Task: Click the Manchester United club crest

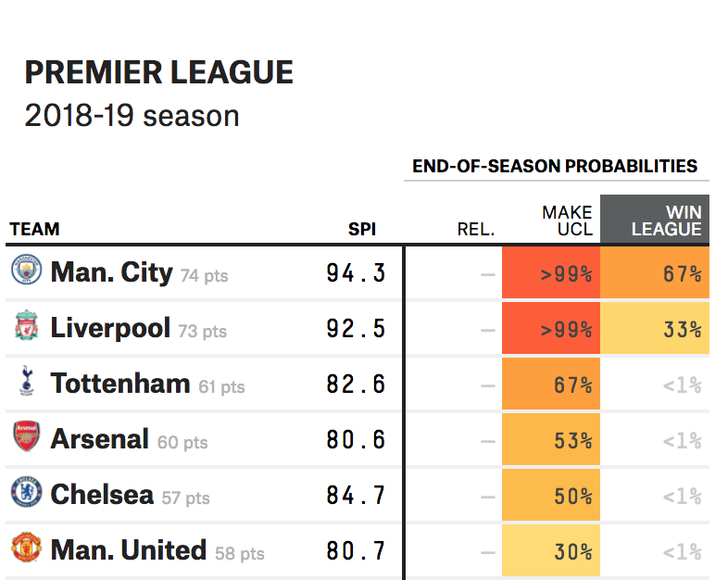Action: click(26, 549)
